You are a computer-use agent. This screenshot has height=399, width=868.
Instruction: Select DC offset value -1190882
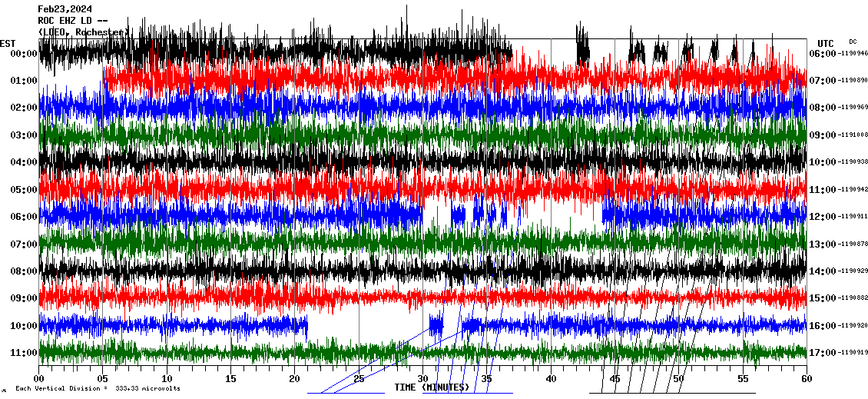tap(852, 298)
